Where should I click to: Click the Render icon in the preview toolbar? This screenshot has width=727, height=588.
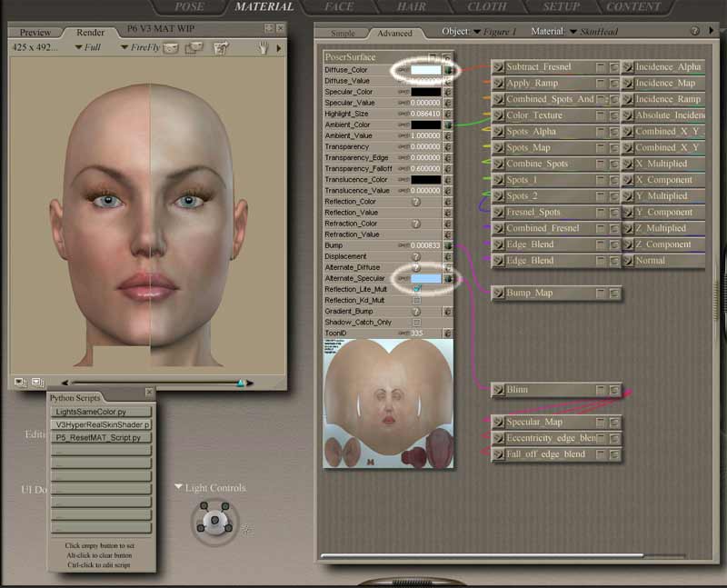click(170, 47)
